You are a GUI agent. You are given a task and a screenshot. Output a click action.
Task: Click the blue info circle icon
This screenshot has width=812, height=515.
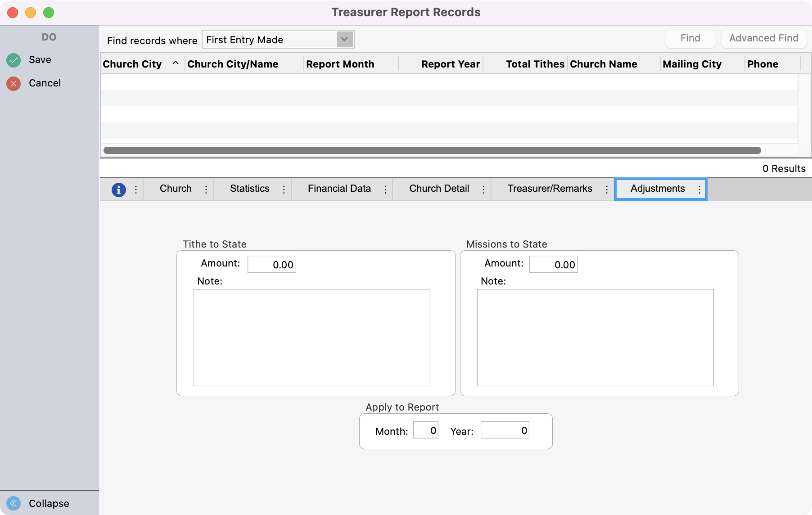118,190
